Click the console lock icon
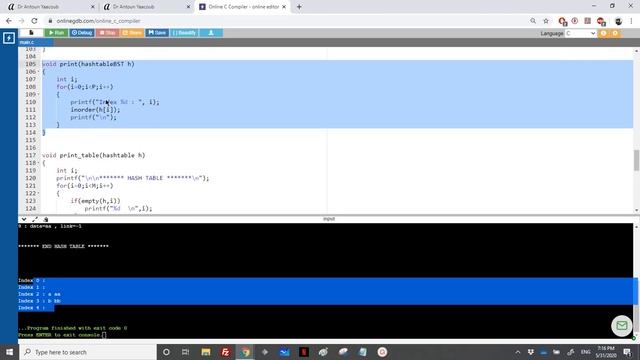 [46, 219]
